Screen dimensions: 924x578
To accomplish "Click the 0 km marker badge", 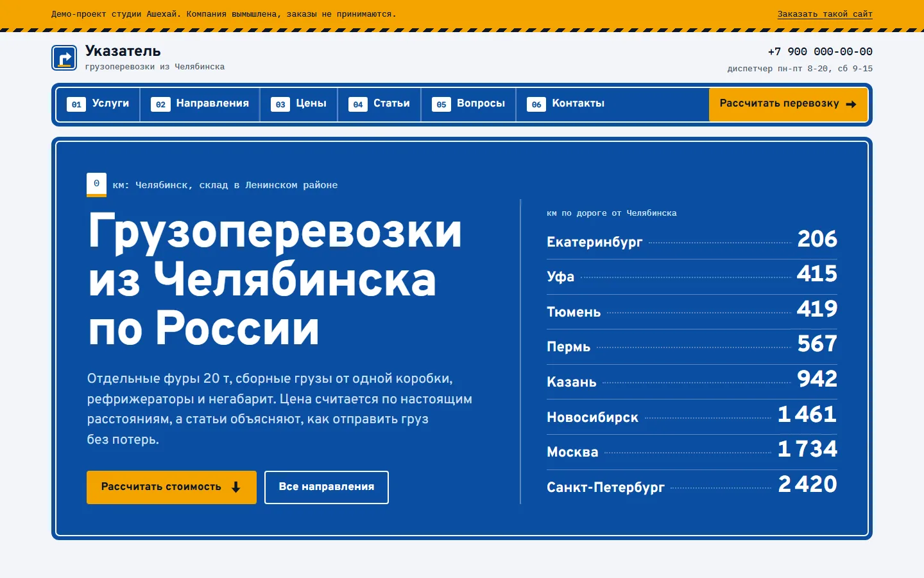I will (97, 185).
